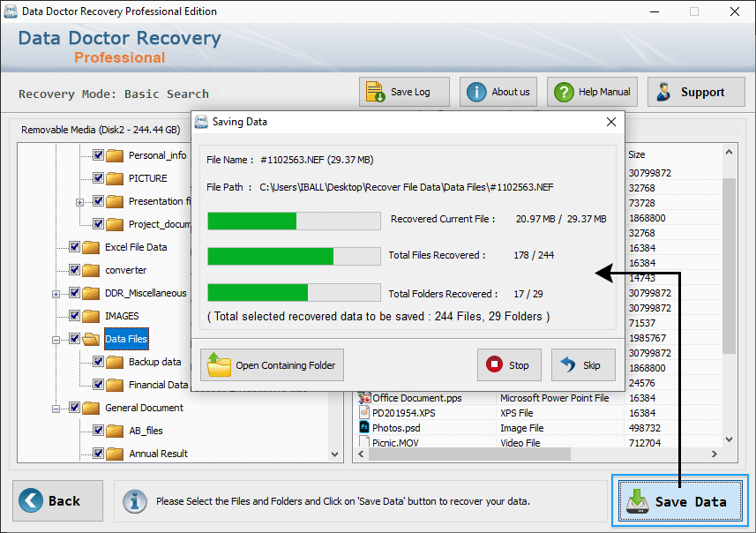Click the Photos.psd Photoshop icon

tap(364, 427)
